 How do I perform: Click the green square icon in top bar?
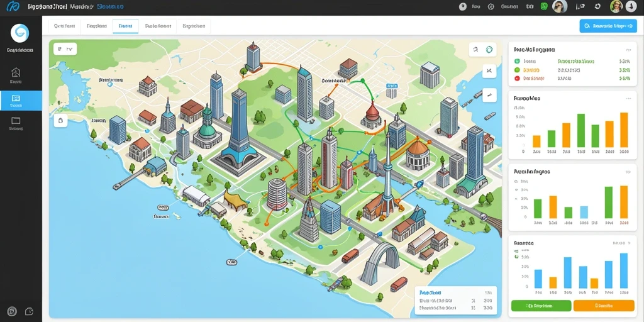545,6
